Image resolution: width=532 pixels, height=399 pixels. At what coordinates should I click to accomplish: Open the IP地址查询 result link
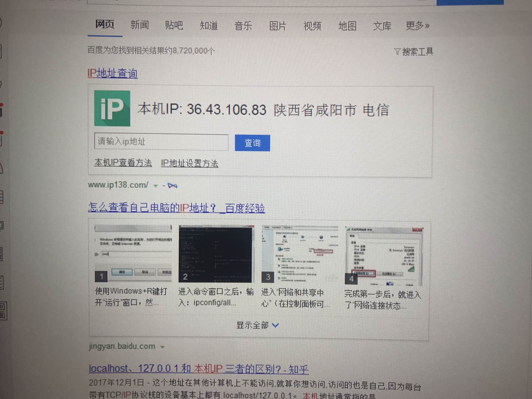[x=113, y=73]
